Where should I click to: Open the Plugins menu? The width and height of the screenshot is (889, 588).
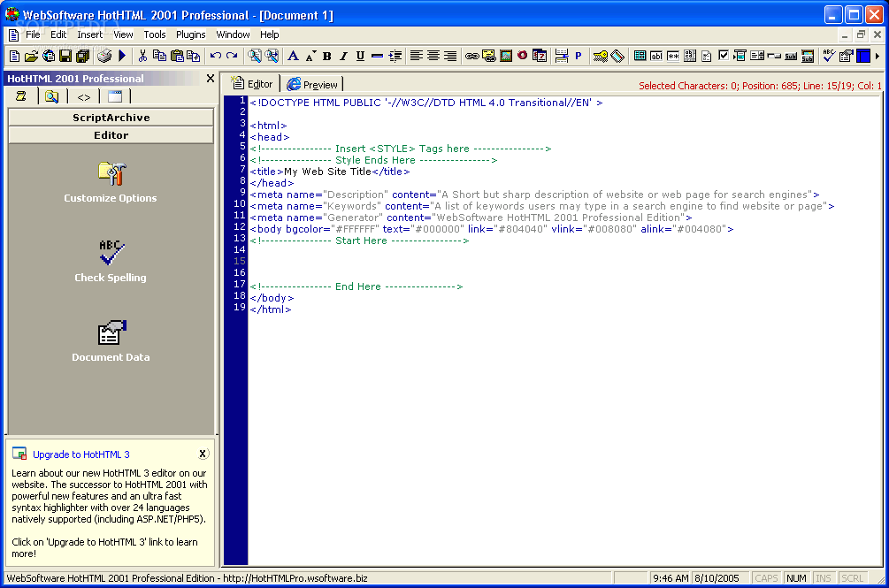(x=190, y=34)
